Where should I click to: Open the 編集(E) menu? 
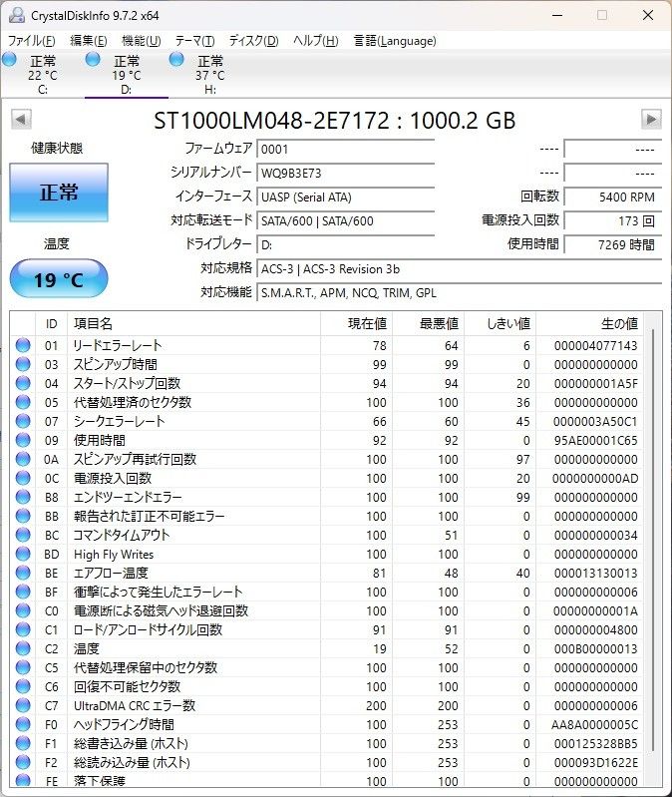click(89, 41)
